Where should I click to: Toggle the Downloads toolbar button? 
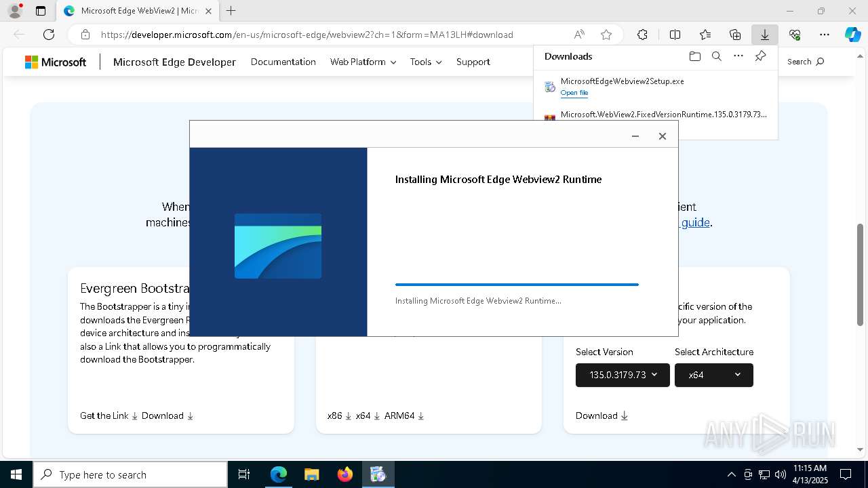tap(765, 35)
